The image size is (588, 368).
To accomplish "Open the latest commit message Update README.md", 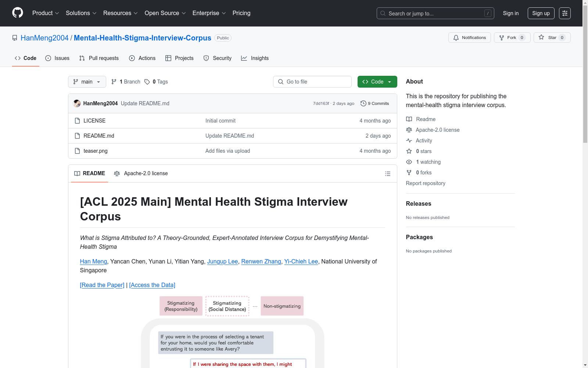I will point(145,103).
